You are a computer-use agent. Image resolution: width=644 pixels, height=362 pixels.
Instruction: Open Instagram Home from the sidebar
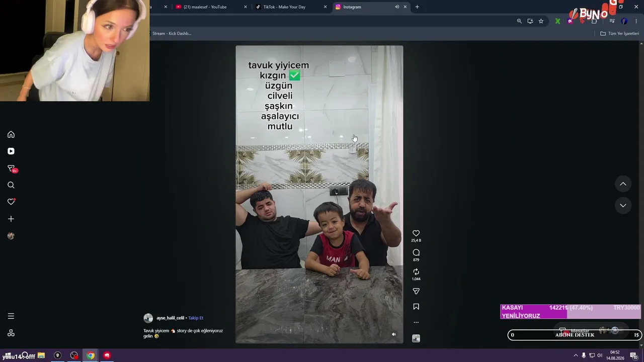tap(11, 134)
